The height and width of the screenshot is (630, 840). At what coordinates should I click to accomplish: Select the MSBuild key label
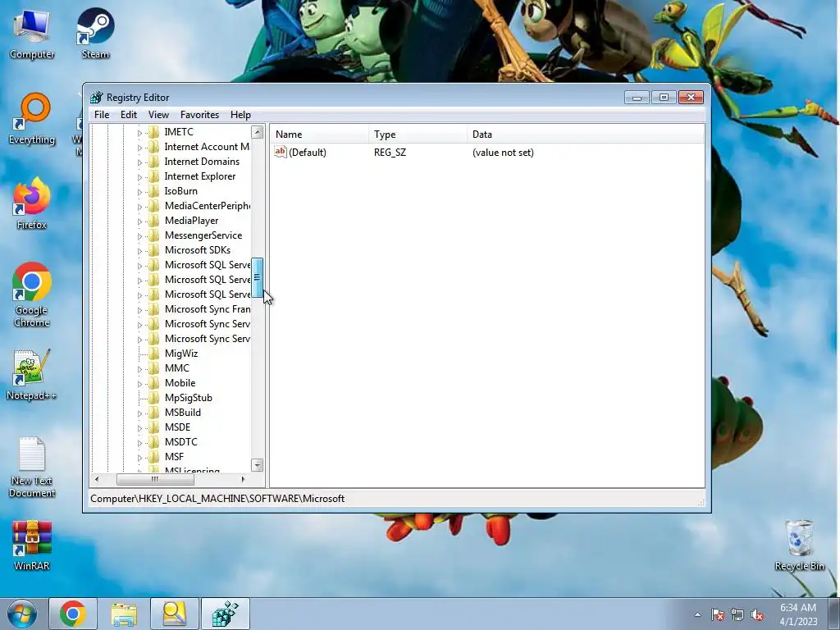[x=183, y=413]
